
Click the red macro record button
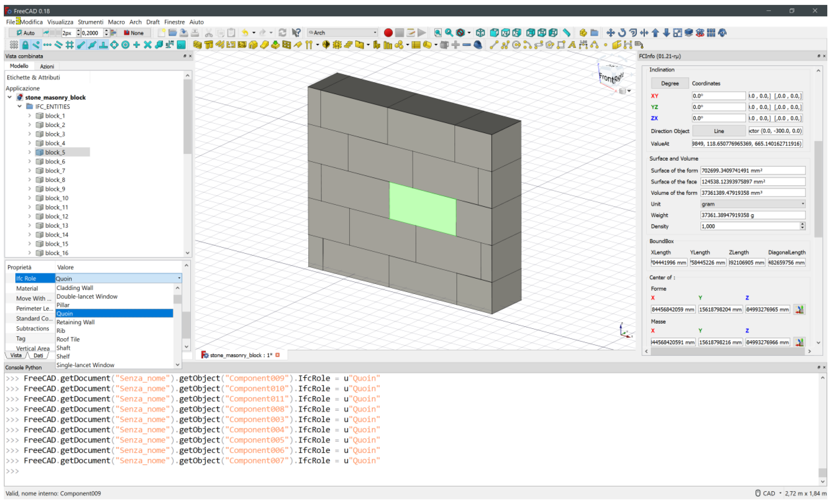pyautogui.click(x=388, y=33)
